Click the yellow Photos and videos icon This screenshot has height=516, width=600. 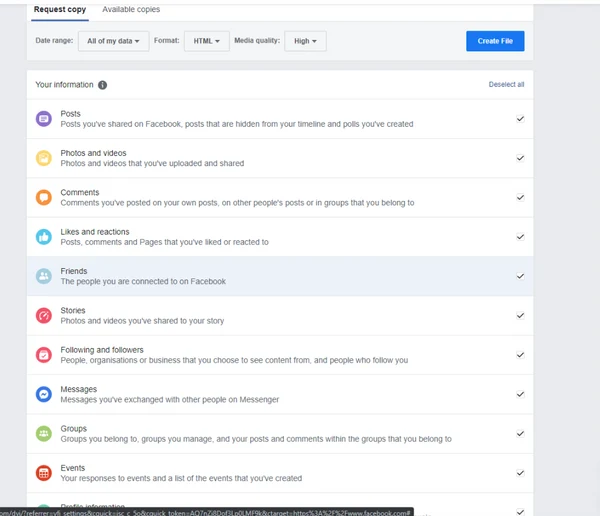click(44, 158)
